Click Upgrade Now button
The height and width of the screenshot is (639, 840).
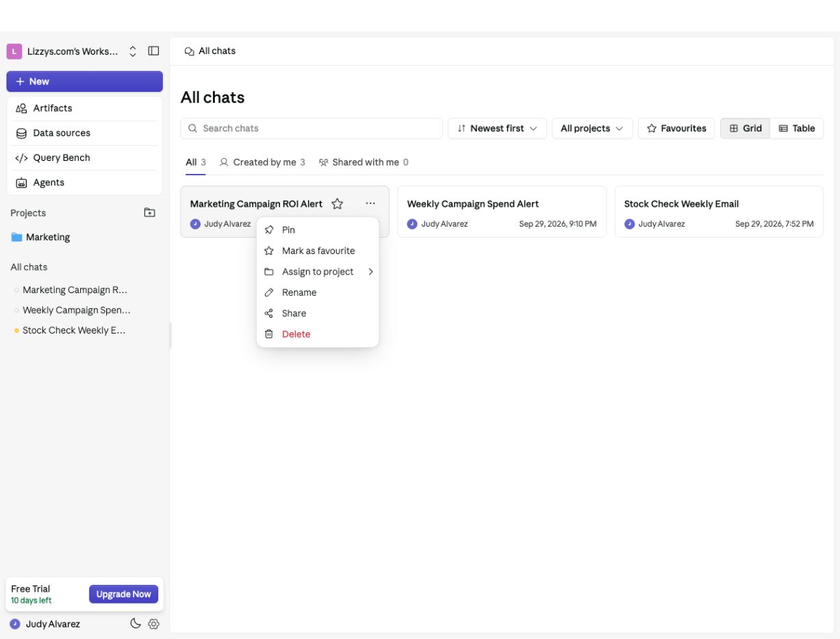point(123,594)
